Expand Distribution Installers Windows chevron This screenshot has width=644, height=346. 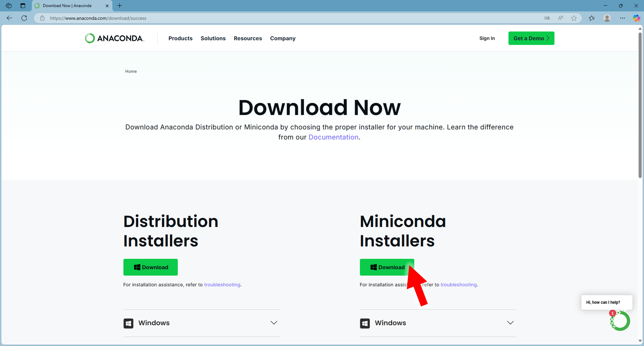[x=274, y=323]
